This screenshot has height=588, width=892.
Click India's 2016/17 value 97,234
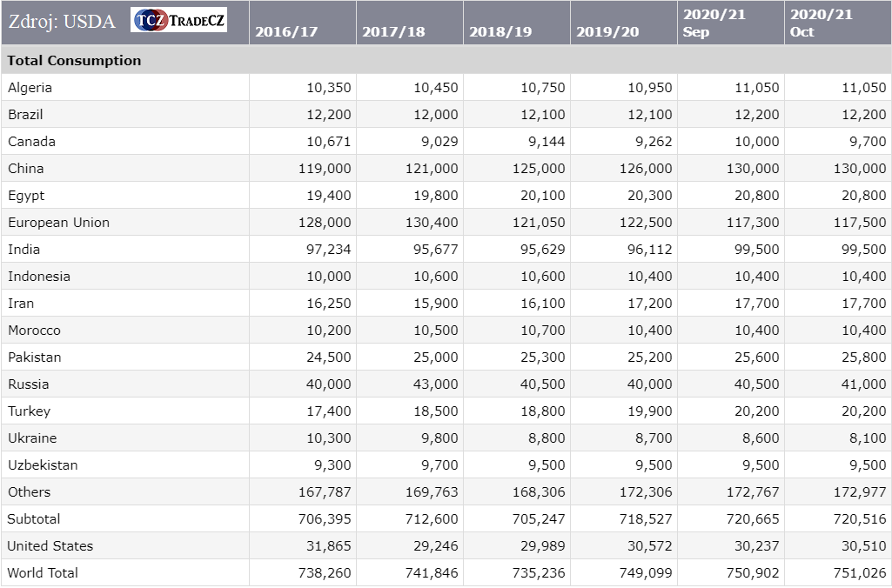[328, 249]
